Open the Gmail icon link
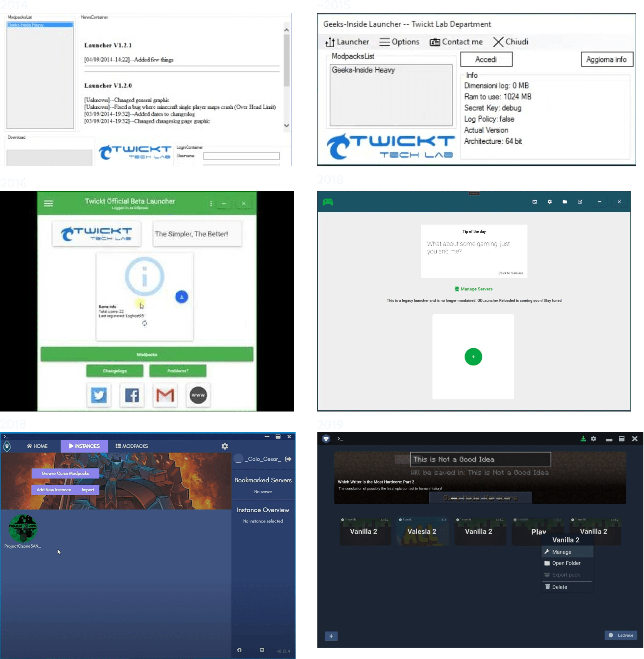644x659 pixels. pyautogui.click(x=165, y=395)
